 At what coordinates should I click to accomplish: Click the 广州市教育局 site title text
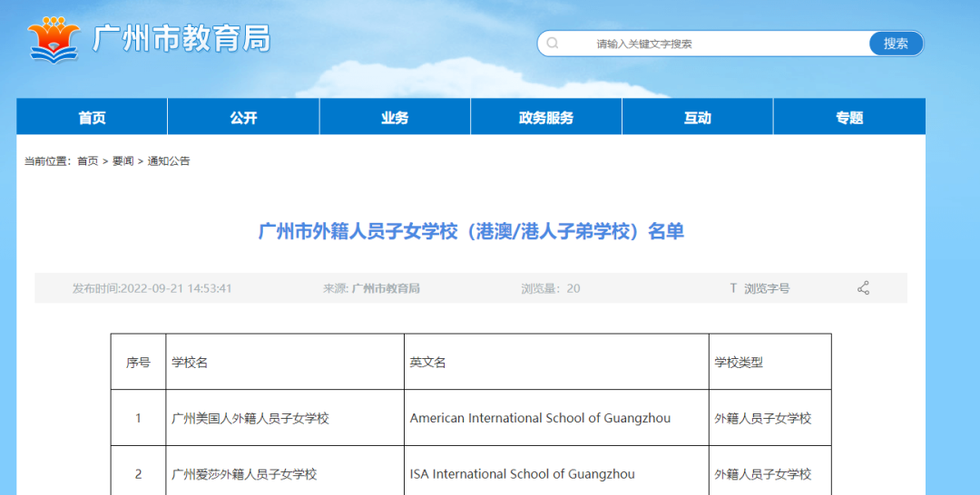[181, 39]
